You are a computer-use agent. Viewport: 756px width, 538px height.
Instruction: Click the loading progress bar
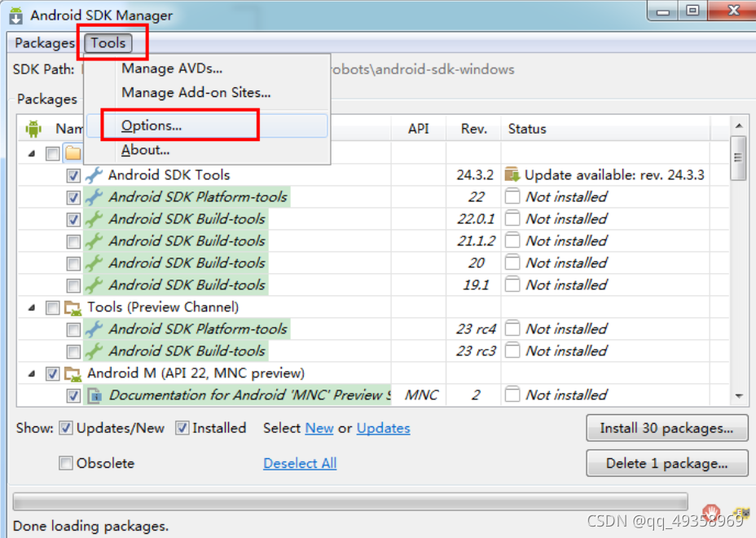pyautogui.click(x=350, y=501)
